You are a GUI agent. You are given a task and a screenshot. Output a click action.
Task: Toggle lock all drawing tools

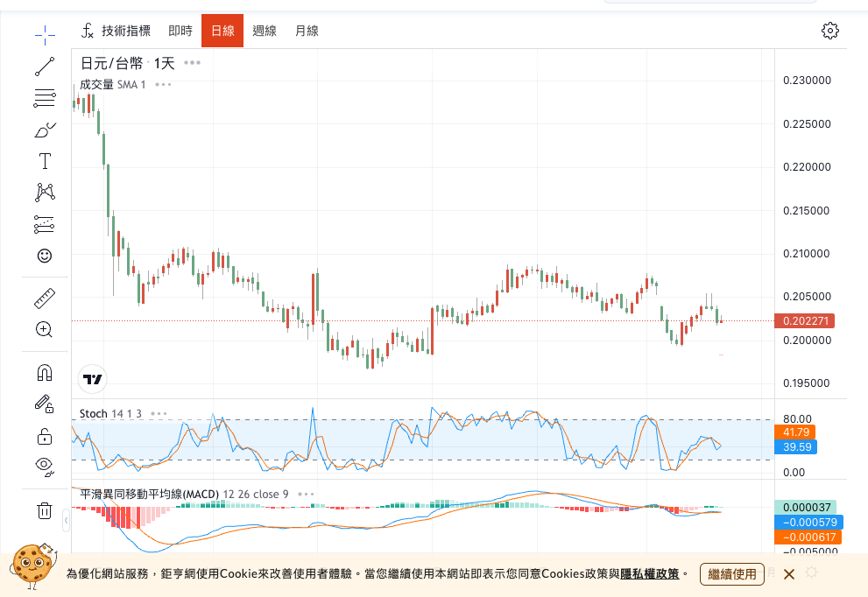point(45,436)
